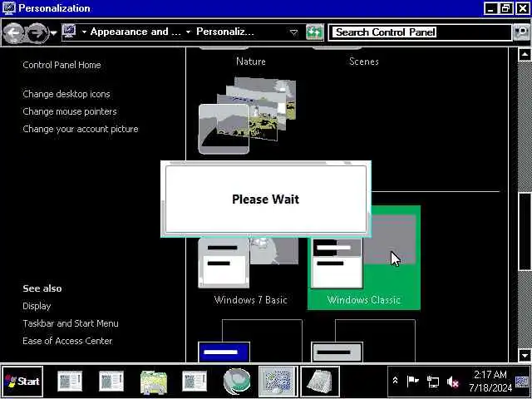The height and width of the screenshot is (399, 532).
Task: Open Change mouse pointers
Action: coord(70,111)
